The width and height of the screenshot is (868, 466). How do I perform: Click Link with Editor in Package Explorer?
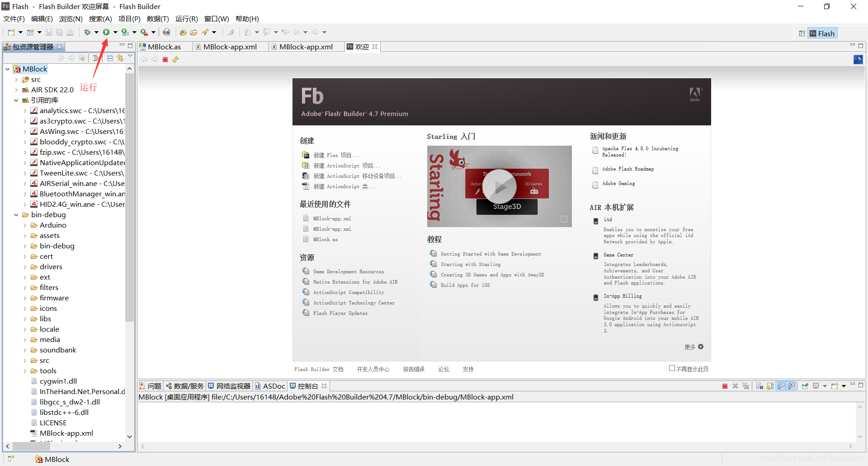coord(120,58)
